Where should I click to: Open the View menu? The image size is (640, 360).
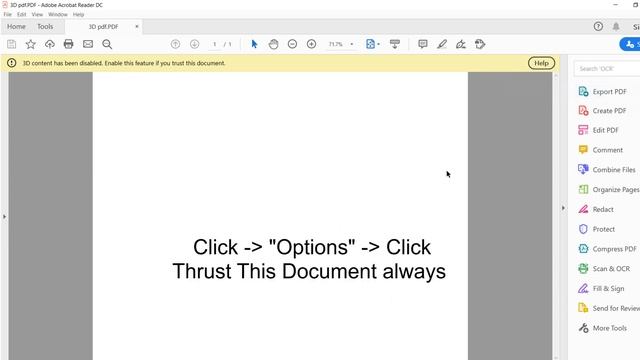(x=37, y=14)
